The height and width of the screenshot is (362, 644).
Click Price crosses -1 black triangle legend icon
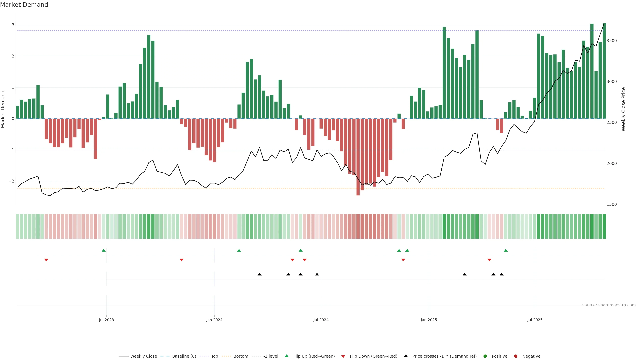[406, 356]
